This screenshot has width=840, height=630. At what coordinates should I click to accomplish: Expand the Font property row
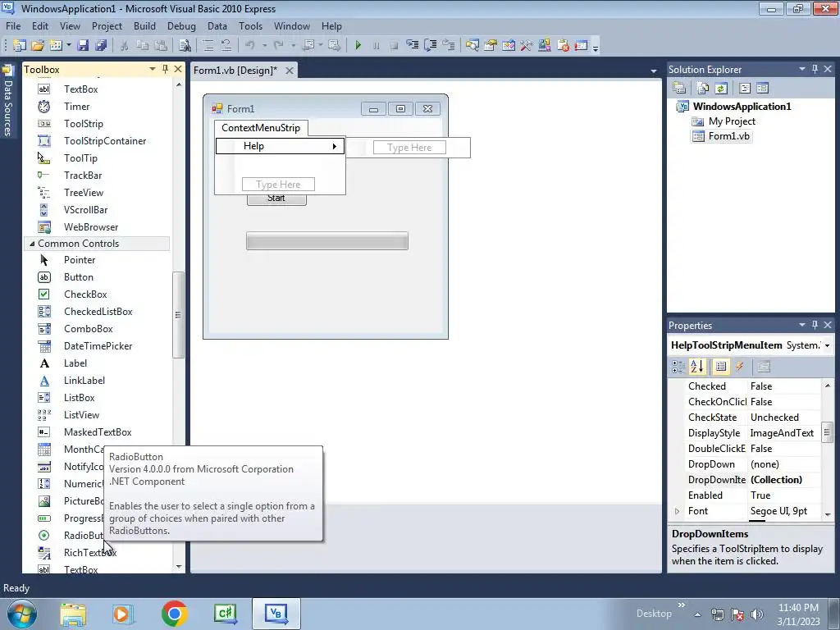point(677,511)
